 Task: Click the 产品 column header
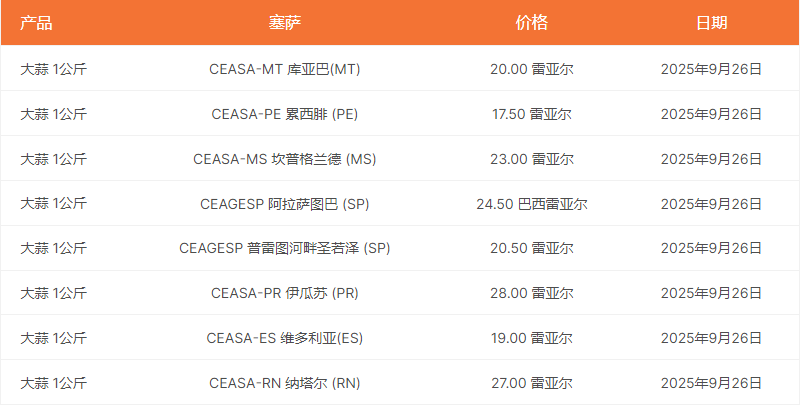[x=37, y=23]
